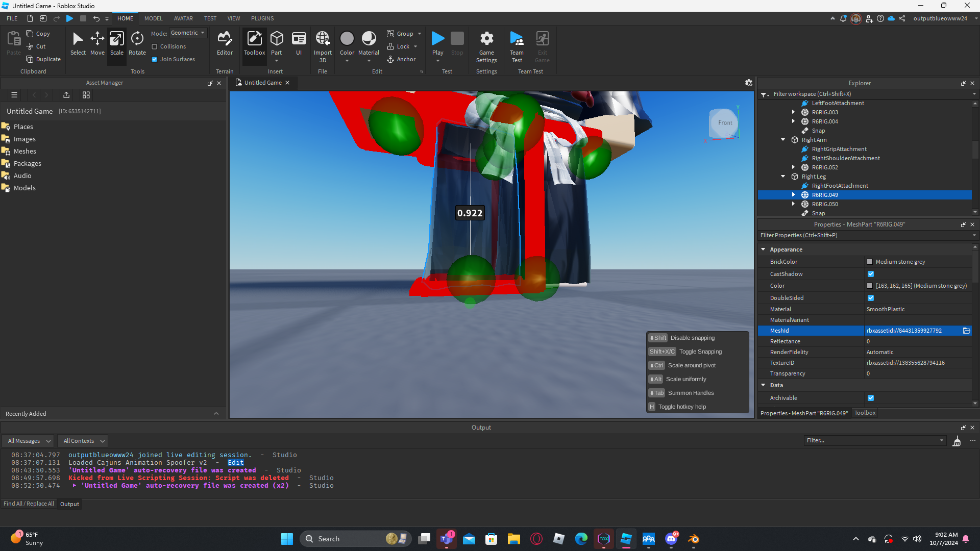Open the Mode Geometric dropdown
Screen dimensions: 980x551
(188, 33)
